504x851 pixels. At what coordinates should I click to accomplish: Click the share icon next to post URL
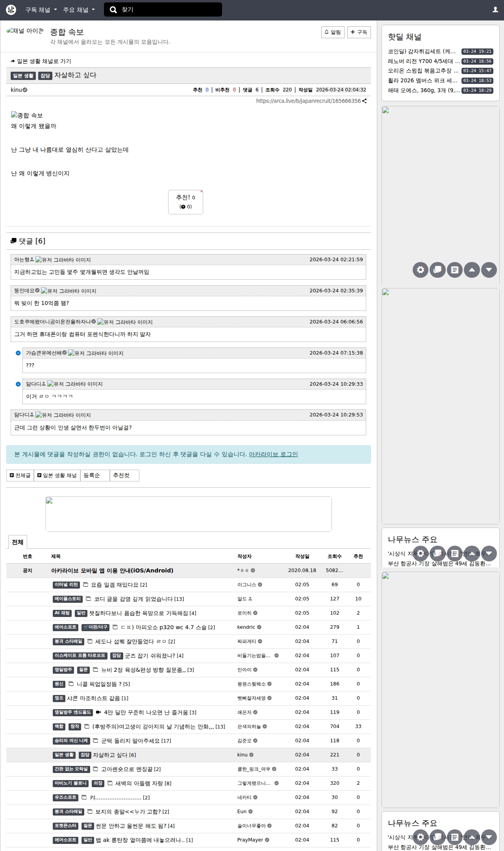pyautogui.click(x=365, y=101)
